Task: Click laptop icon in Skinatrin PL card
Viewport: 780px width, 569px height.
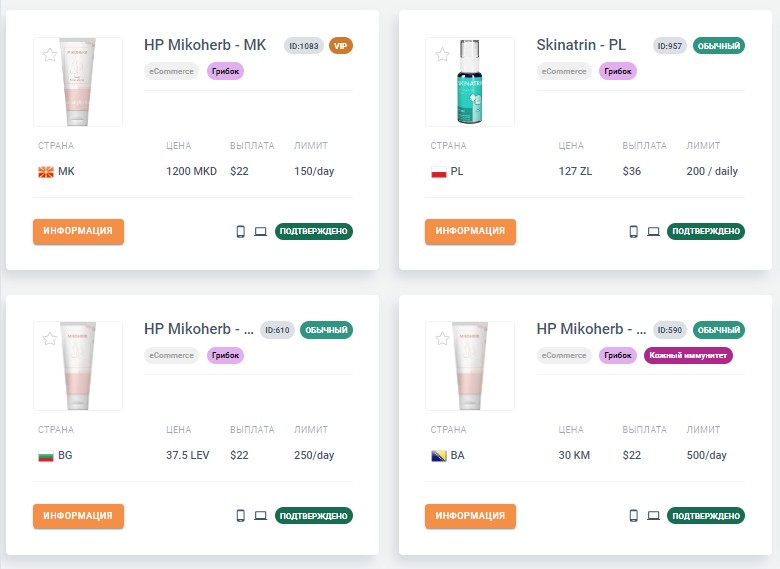Action: coord(654,231)
